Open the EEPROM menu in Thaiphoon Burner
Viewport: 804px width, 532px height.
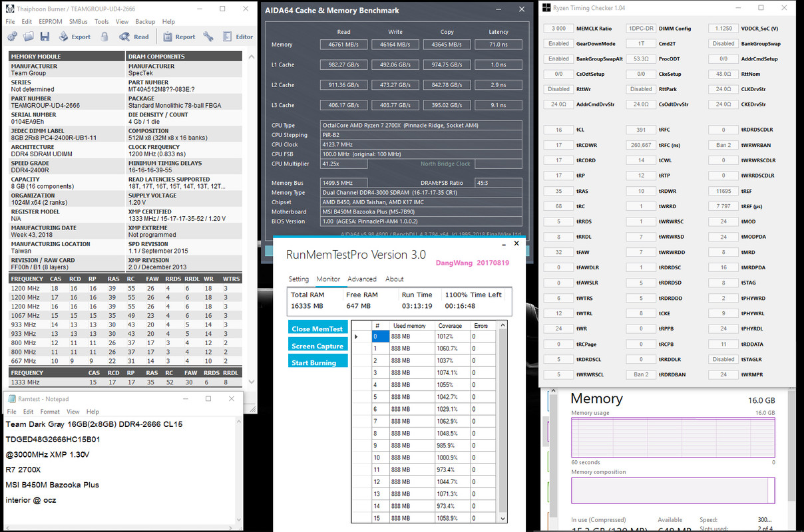51,22
